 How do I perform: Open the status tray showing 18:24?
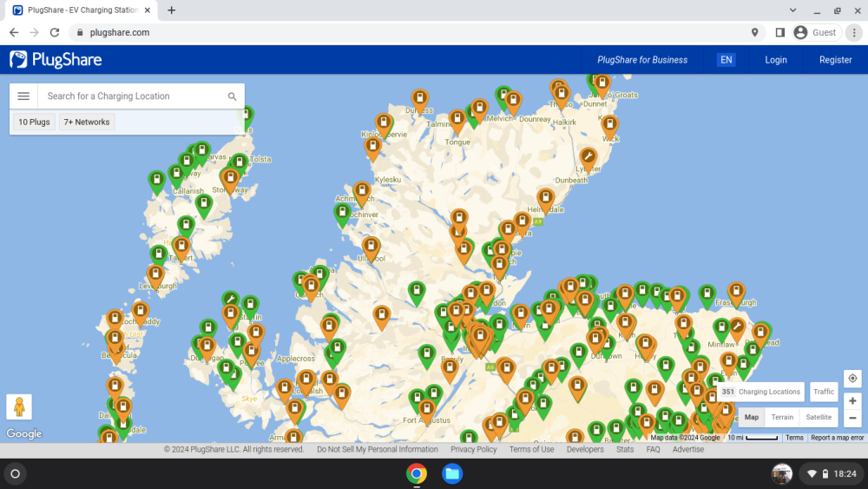(832, 473)
